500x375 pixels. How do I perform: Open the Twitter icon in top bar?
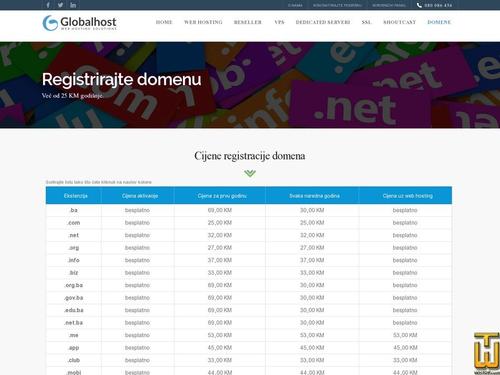60,5
